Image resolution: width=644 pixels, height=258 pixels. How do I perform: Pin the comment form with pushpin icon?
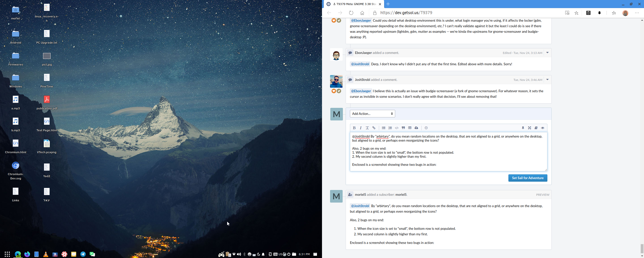tap(523, 128)
